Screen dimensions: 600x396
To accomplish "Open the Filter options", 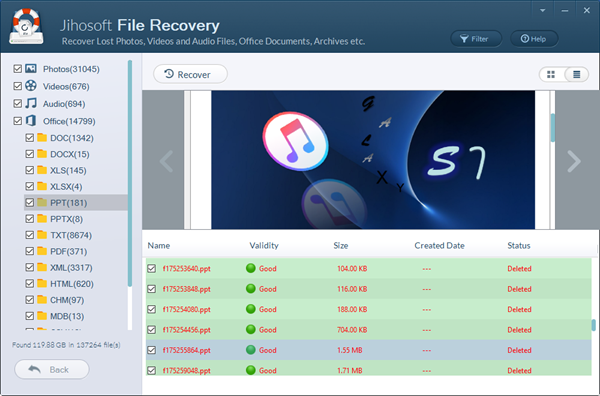I will tap(476, 39).
